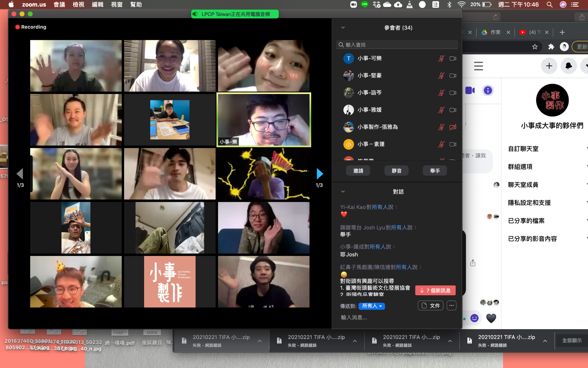
Task: Click the Apple menu icon
Action: [11, 4]
